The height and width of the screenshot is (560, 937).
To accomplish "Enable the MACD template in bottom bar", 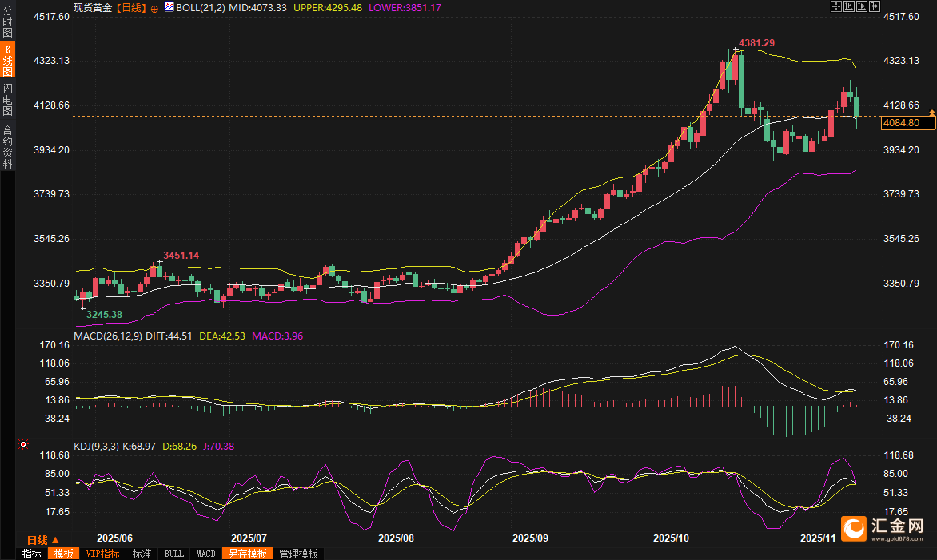I will (x=205, y=554).
